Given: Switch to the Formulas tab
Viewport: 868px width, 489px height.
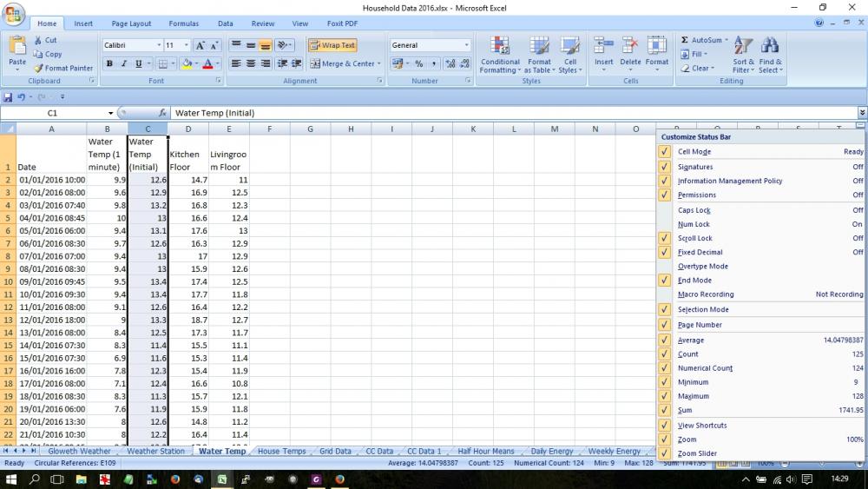Looking at the screenshot, I should tap(184, 23).
